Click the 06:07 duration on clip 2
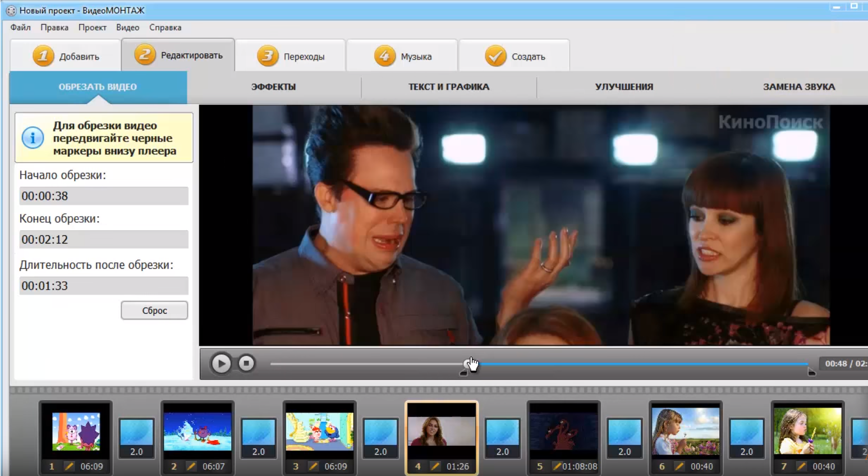 point(213,466)
